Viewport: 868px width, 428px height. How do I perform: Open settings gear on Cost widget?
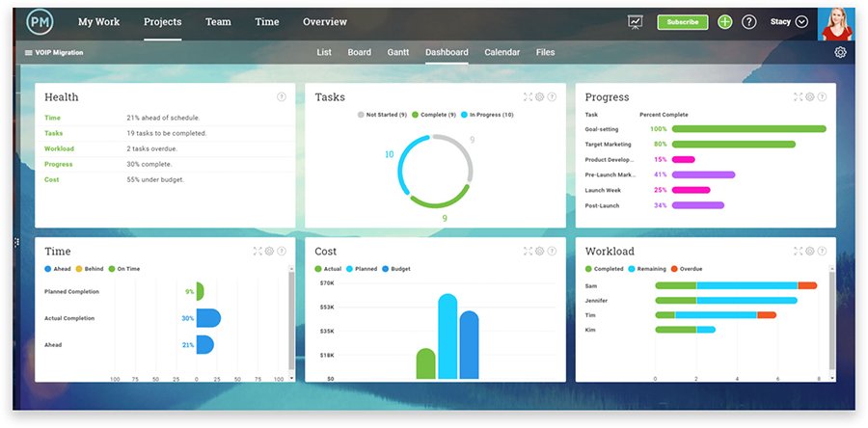click(x=539, y=252)
